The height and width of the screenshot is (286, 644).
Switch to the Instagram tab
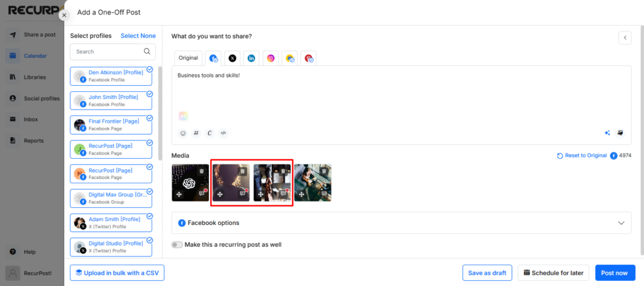point(270,59)
